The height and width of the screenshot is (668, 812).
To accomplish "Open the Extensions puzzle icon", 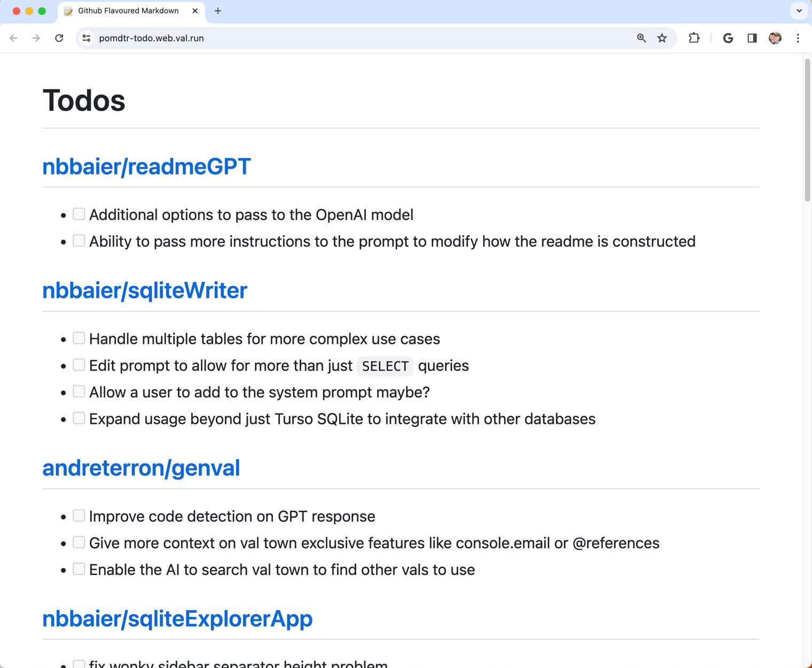I will coord(694,38).
